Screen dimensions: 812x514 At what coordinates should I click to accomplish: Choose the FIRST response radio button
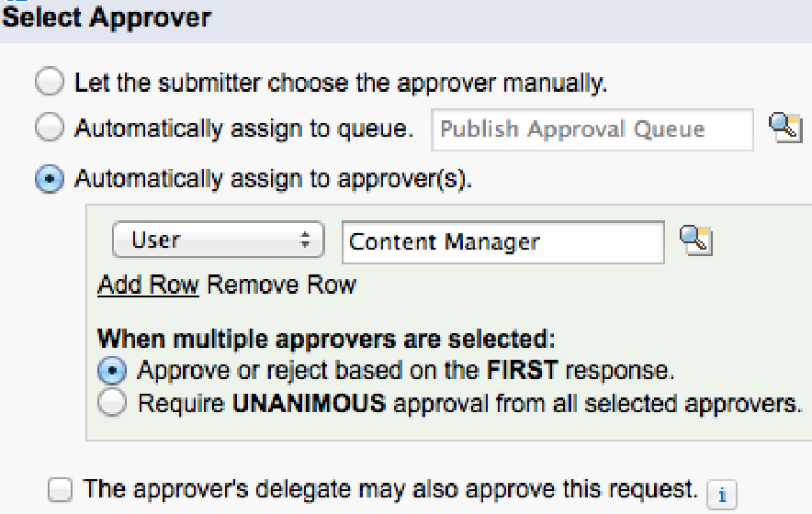coord(112,371)
